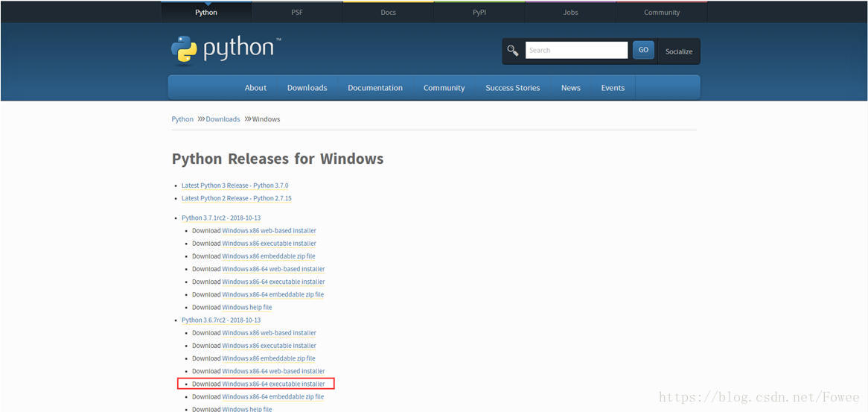Download 3.7.1rc2 Windows x86 web-based installer
Viewport: 868px width, 412px height.
point(269,231)
